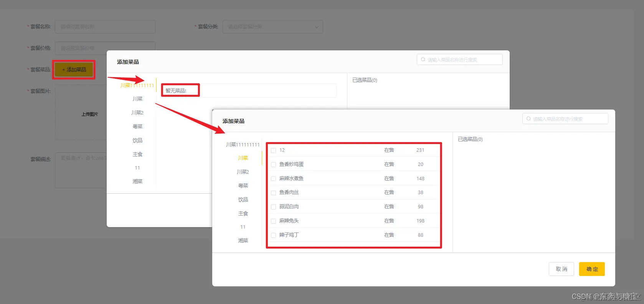Screen dimensions: 644x304
Task: Click 已选菜品(0) label in front dialog
Action: 470,139
